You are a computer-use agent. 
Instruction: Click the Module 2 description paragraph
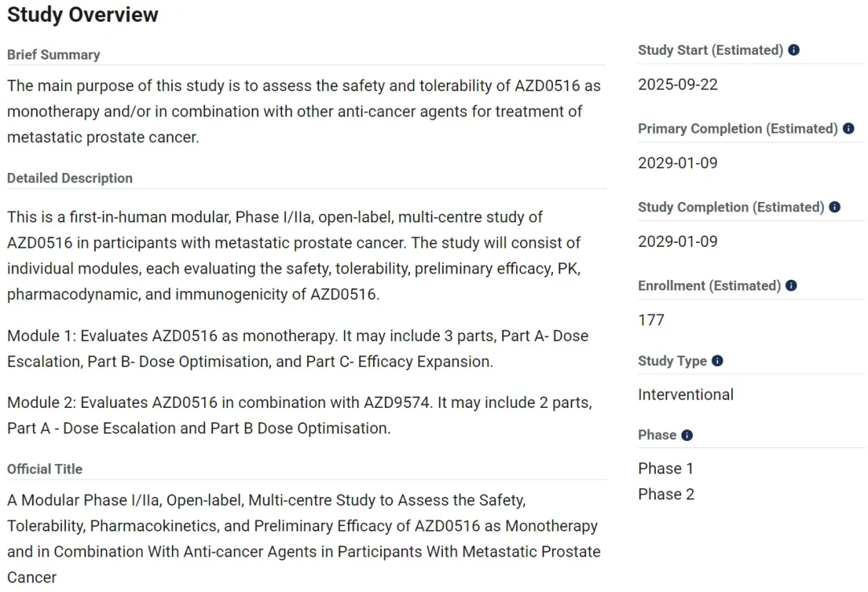click(x=300, y=415)
